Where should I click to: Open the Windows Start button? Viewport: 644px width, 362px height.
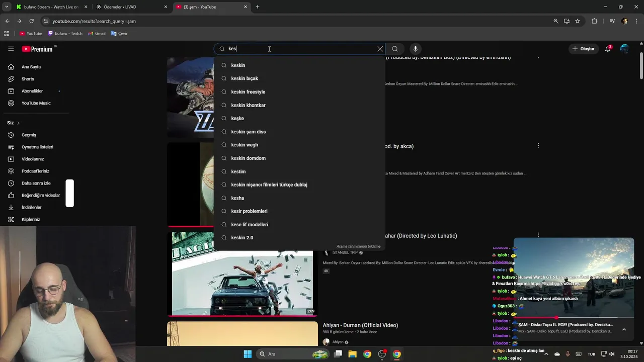click(248, 354)
